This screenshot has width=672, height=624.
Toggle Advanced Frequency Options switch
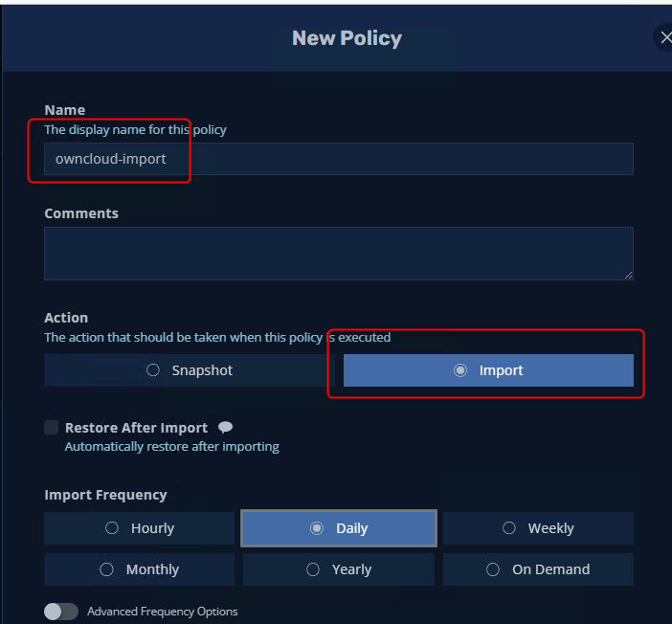pos(61,611)
